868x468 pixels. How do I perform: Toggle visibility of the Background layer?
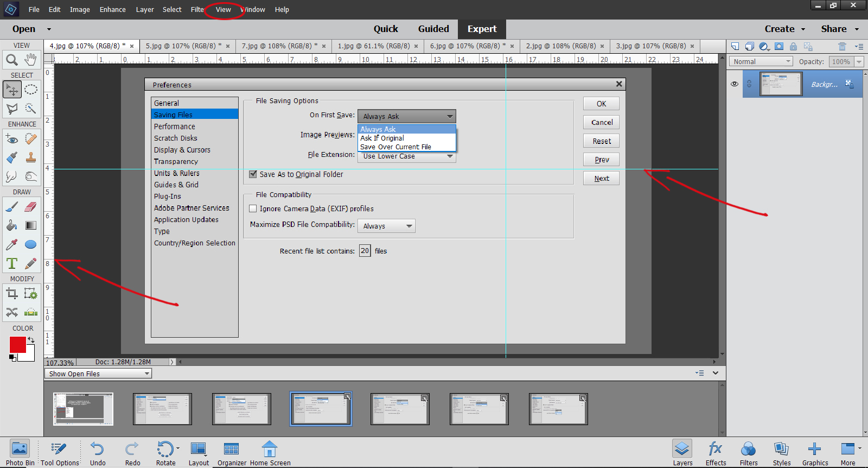coord(735,84)
